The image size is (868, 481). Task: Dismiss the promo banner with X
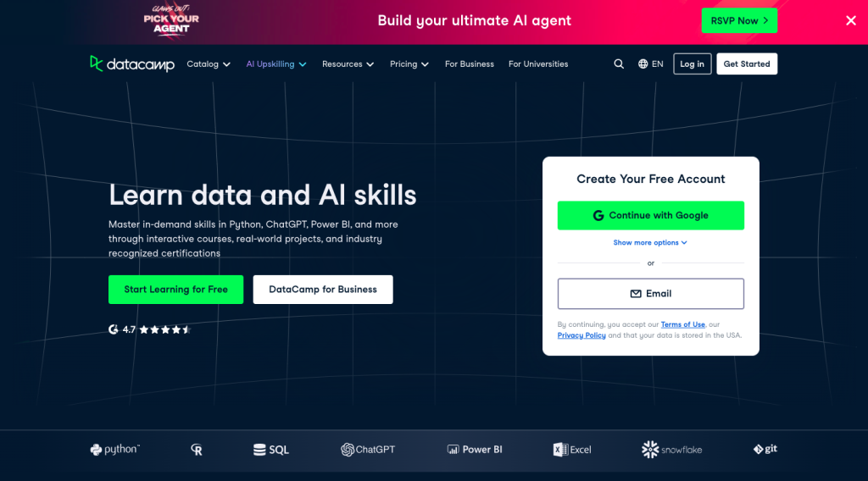coord(851,20)
